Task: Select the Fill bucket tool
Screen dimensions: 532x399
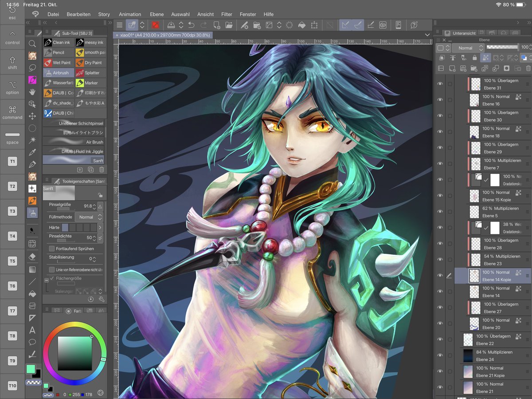Action: 32,293
